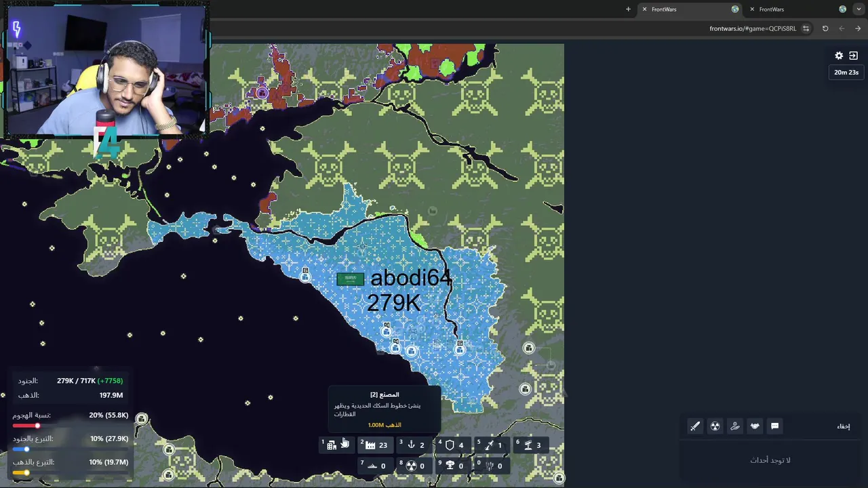
Task: Filter events by the trade hand-coin icon
Action: coord(735,426)
